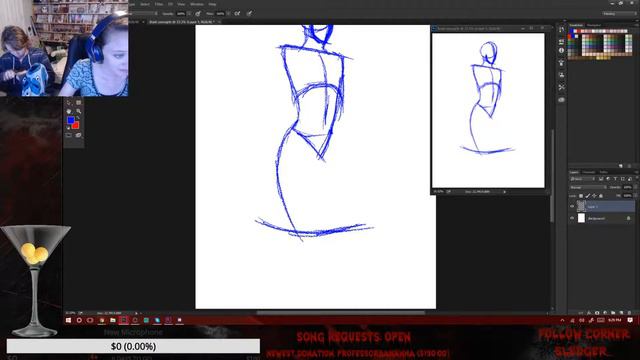Open the bottom oval icon in dock

562,100
